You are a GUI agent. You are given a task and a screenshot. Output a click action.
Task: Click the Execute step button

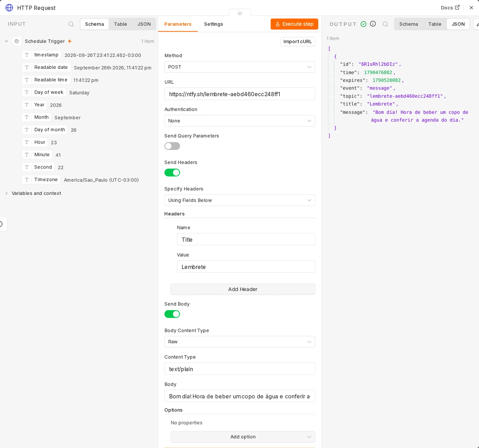click(294, 24)
